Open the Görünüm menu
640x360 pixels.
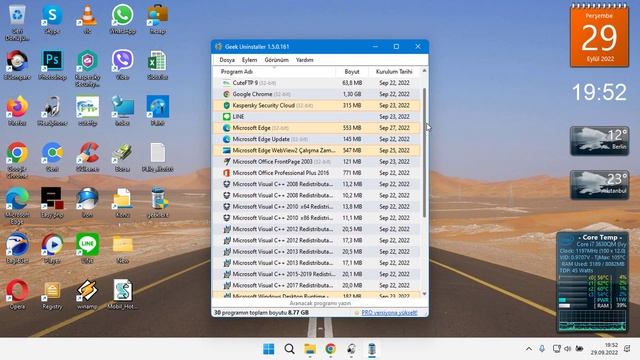click(x=276, y=60)
